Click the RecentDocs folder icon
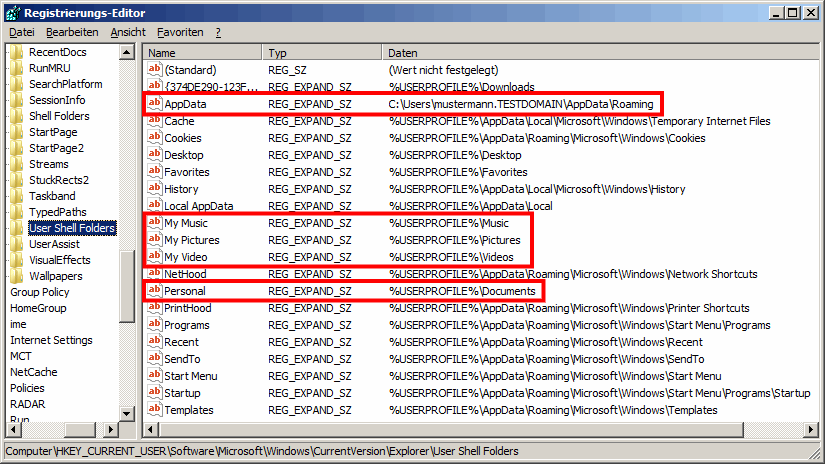The height and width of the screenshot is (464, 825). [x=17, y=52]
